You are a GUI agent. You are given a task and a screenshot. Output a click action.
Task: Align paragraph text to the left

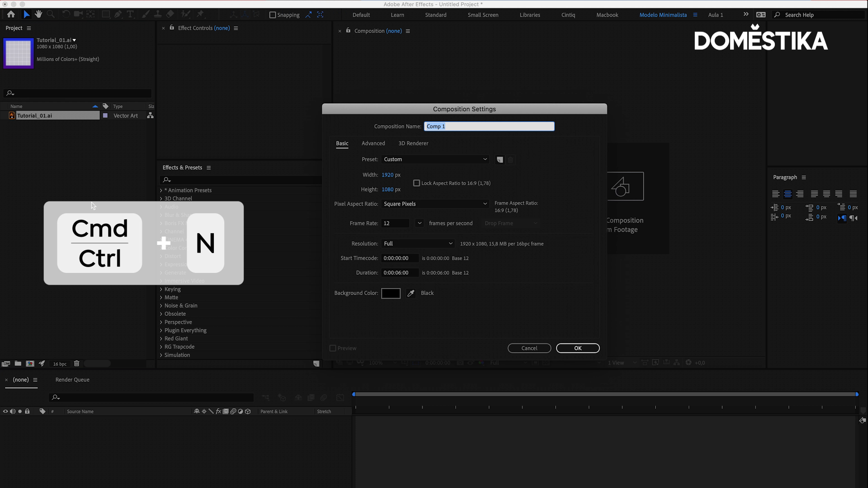[776, 194]
